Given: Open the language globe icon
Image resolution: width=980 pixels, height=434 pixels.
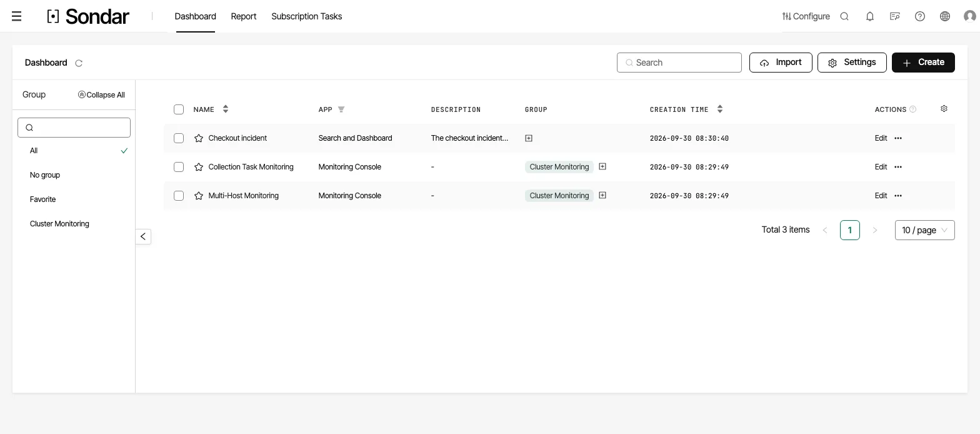Looking at the screenshot, I should [944, 16].
